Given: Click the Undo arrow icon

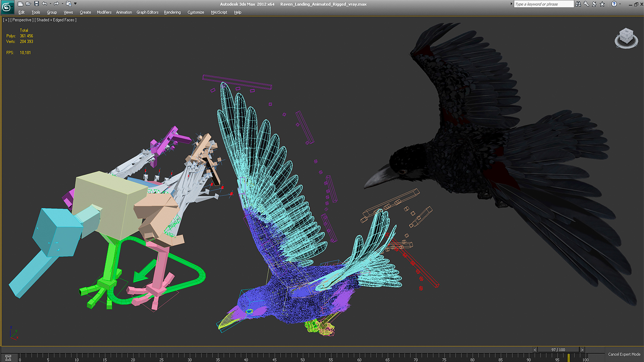Looking at the screenshot, I should (45, 4).
